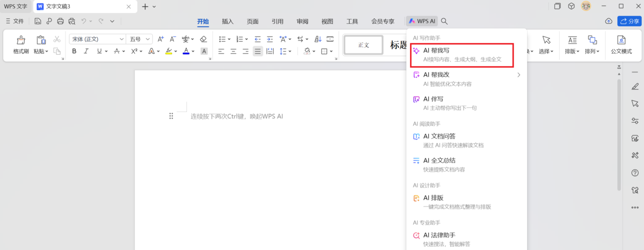Screen dimensions: 644x250
Task: Click the Save icon in quick access bar
Action: point(38,21)
